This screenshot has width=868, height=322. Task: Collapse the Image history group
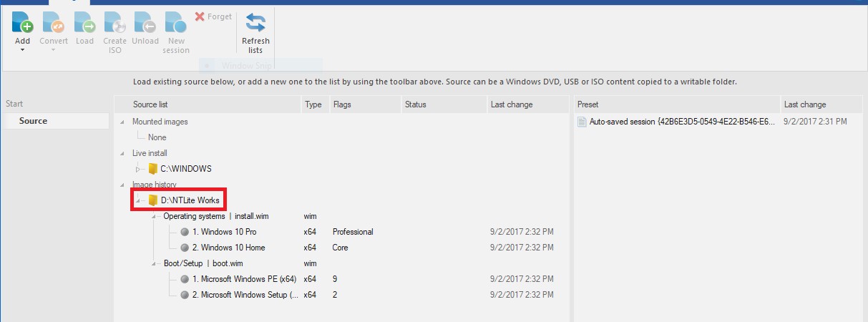pos(121,185)
